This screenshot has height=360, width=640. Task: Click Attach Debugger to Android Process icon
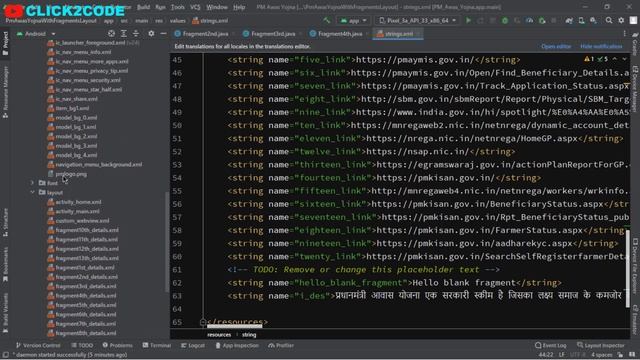tap(542, 20)
